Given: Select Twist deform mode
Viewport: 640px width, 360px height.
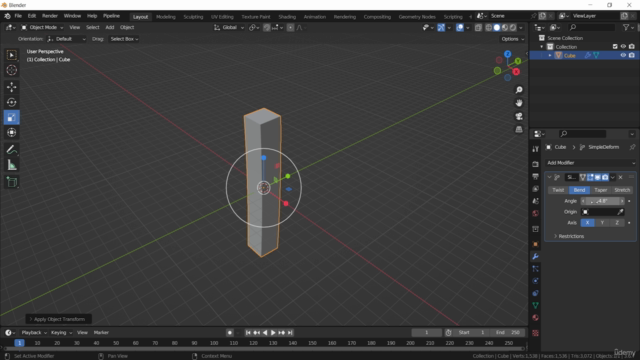Looking at the screenshot, I should [x=558, y=190].
